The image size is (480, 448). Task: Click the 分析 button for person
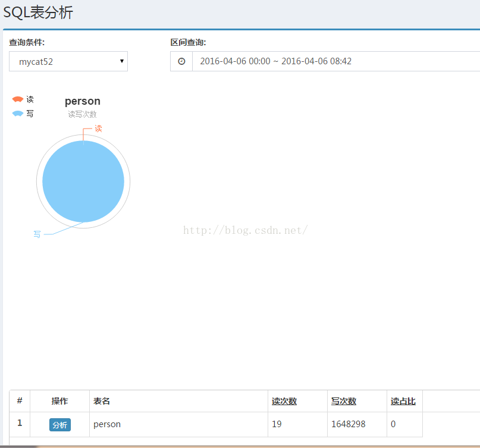point(60,425)
